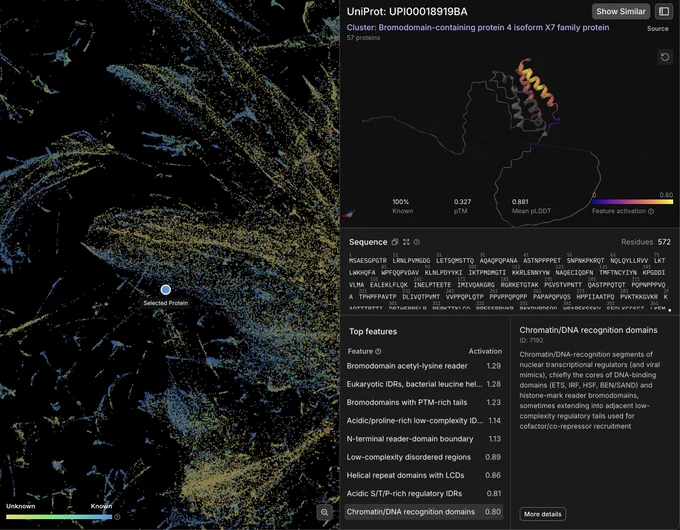
Task: Click the More details button
Action: tap(543, 514)
